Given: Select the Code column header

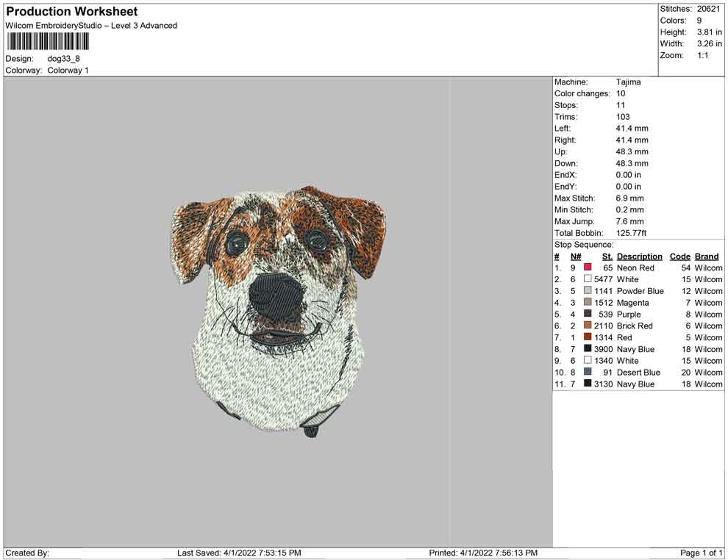Looking at the screenshot, I should (x=679, y=256).
